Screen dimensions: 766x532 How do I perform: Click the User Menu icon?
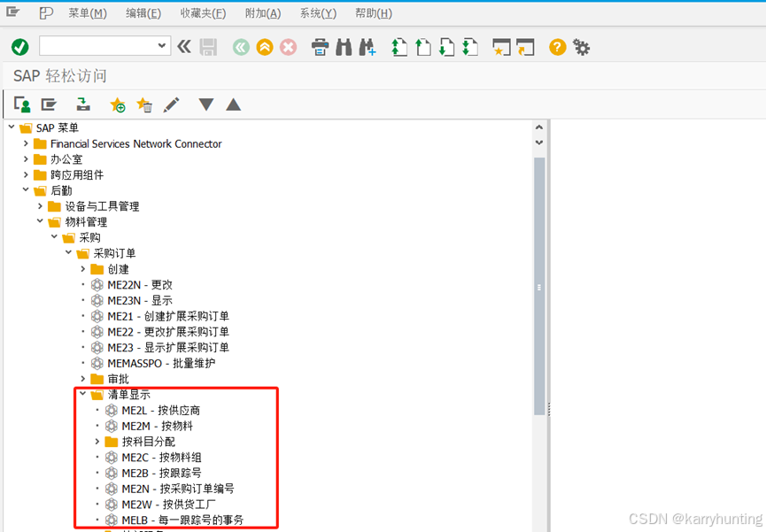point(22,104)
